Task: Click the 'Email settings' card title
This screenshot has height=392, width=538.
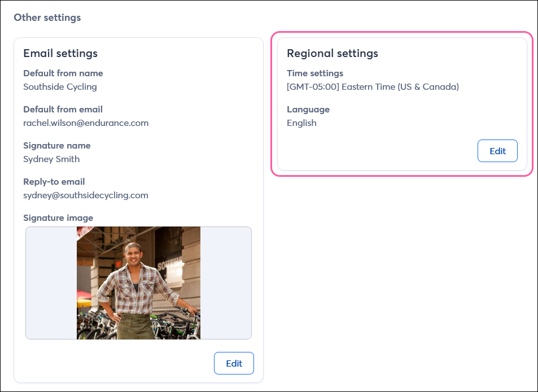Action: pyautogui.click(x=60, y=53)
